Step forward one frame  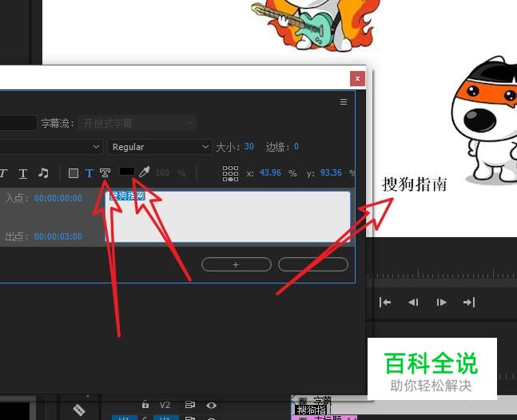pyautogui.click(x=441, y=302)
